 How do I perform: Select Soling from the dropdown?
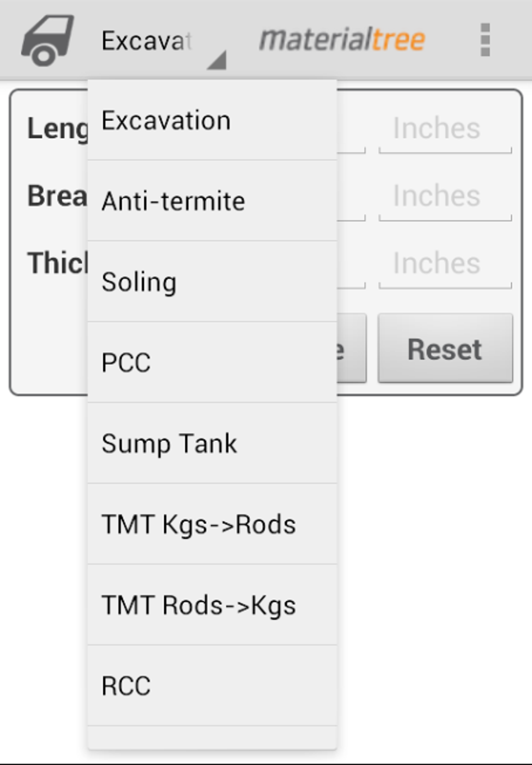139,282
